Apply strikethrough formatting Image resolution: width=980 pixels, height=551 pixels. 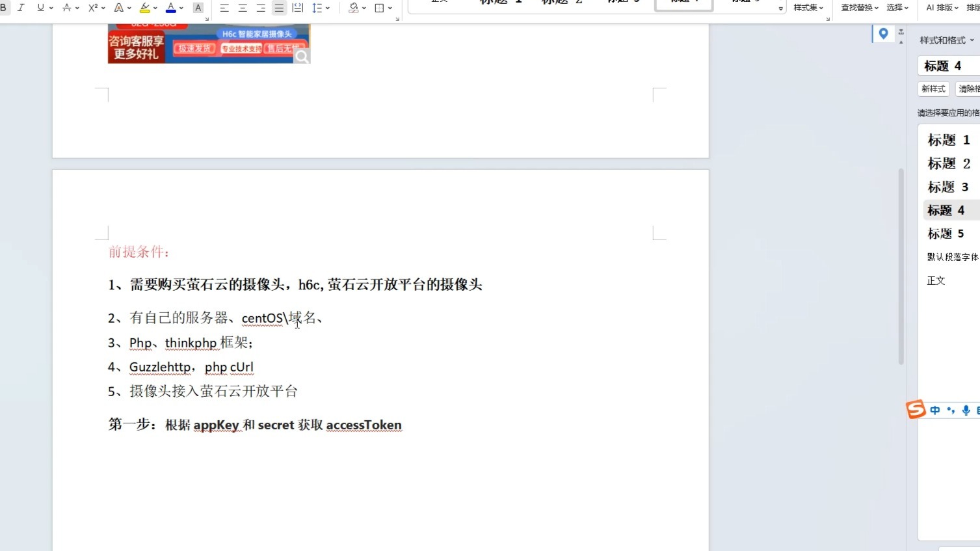(66, 8)
